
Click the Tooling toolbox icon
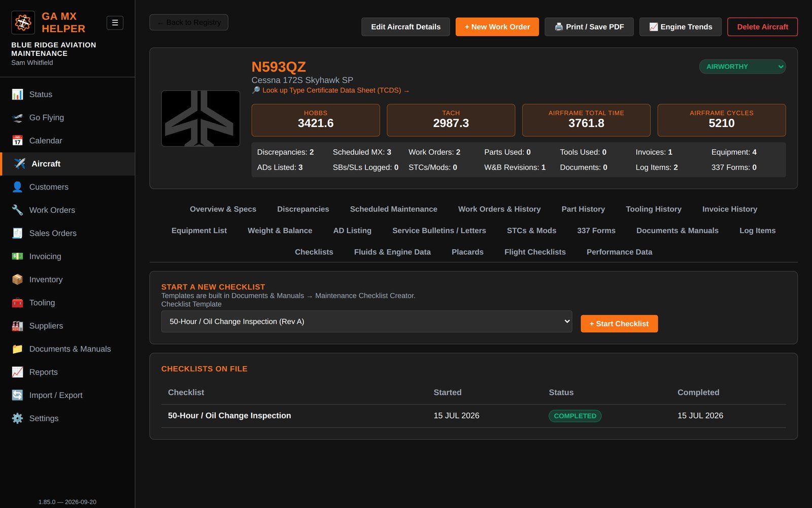(x=17, y=303)
